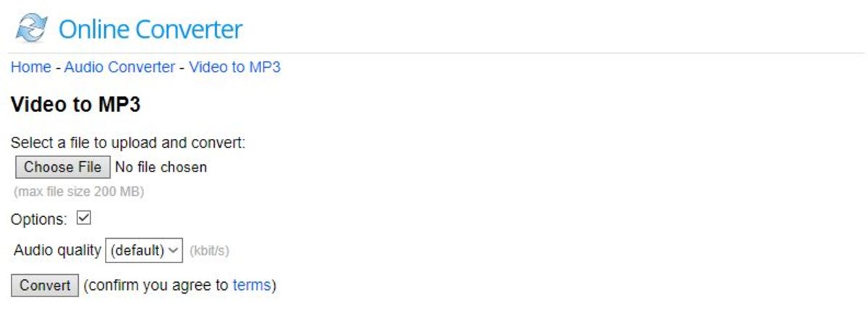
Task: Click the 'max file size 200 MB' note
Action: point(79,192)
